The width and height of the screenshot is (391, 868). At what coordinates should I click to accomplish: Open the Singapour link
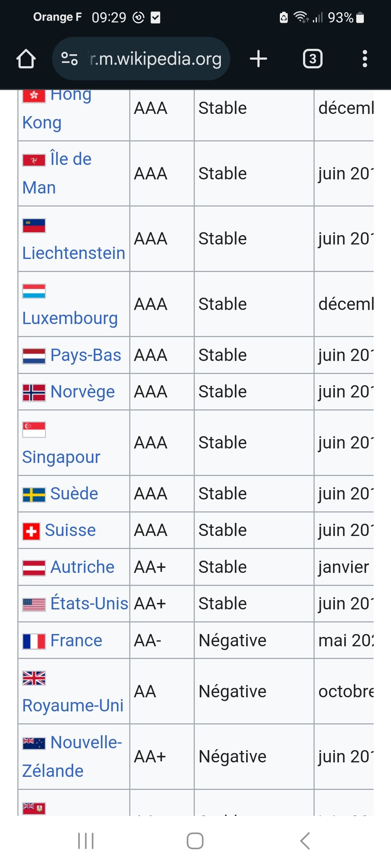coord(61,457)
